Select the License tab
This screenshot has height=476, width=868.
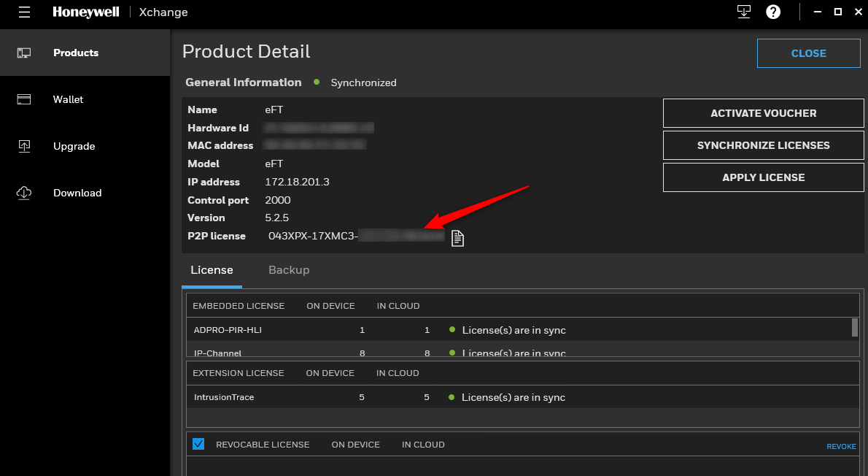tap(212, 270)
